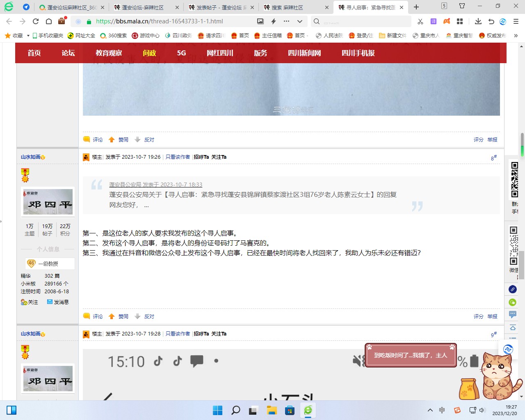Click the 邓四平 avatar on post 8
Viewport: 525px width, 420px height.
click(x=48, y=202)
